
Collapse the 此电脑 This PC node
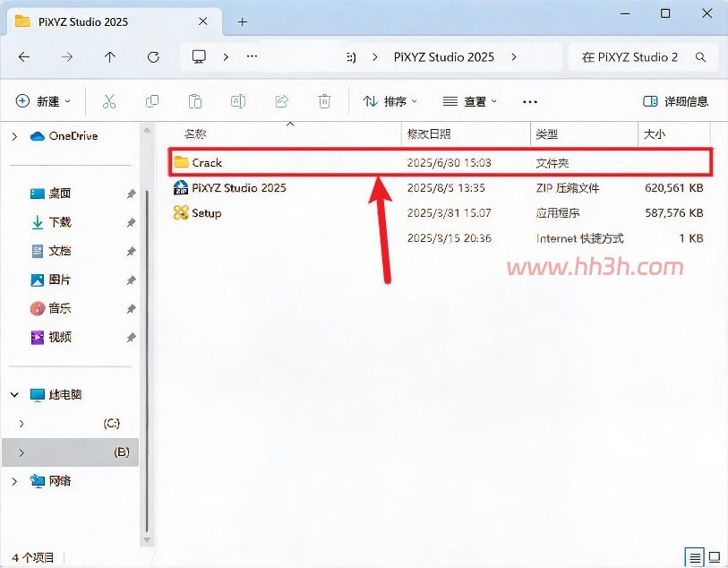tap(14, 394)
